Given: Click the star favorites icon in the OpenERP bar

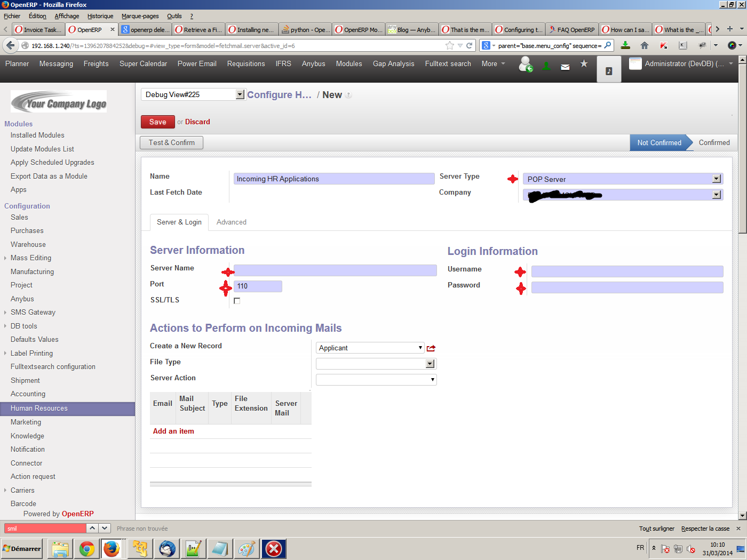Looking at the screenshot, I should [x=584, y=63].
